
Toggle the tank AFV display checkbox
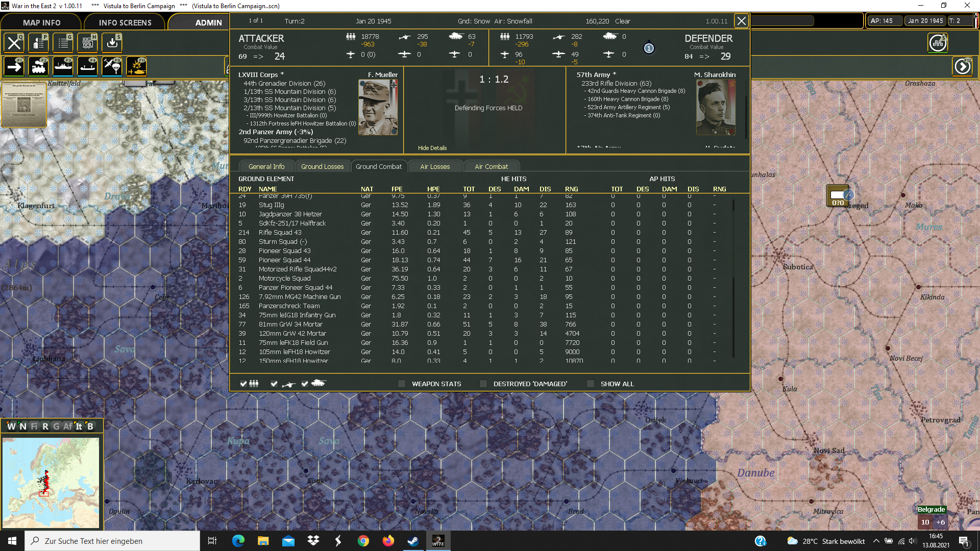click(305, 384)
